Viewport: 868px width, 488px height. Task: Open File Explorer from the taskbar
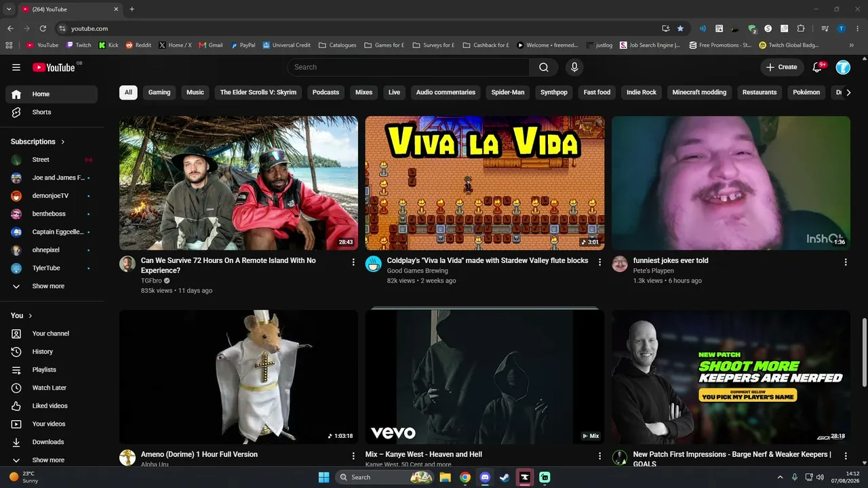[x=445, y=477]
